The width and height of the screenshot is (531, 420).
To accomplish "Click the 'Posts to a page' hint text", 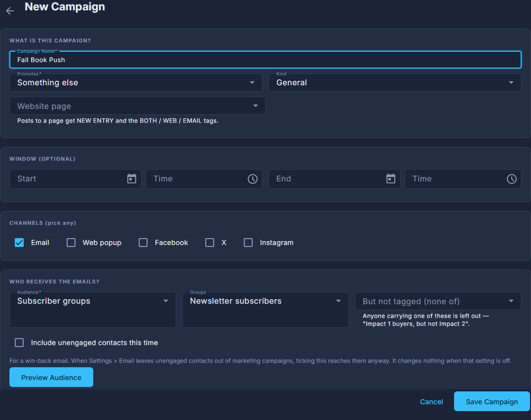I will (x=118, y=121).
